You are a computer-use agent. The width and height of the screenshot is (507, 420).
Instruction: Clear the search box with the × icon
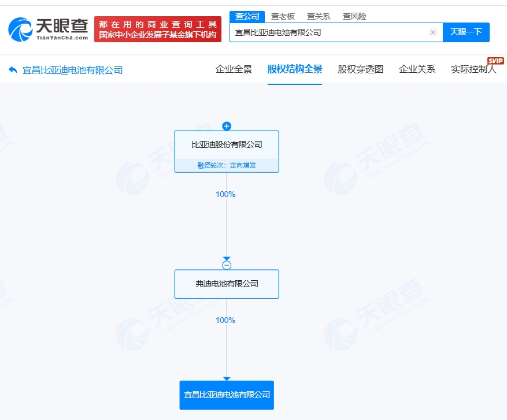(x=433, y=32)
